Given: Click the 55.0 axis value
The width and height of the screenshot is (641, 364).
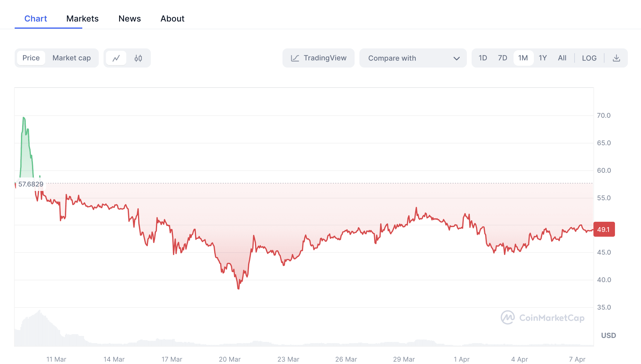Looking at the screenshot, I should [x=604, y=198].
